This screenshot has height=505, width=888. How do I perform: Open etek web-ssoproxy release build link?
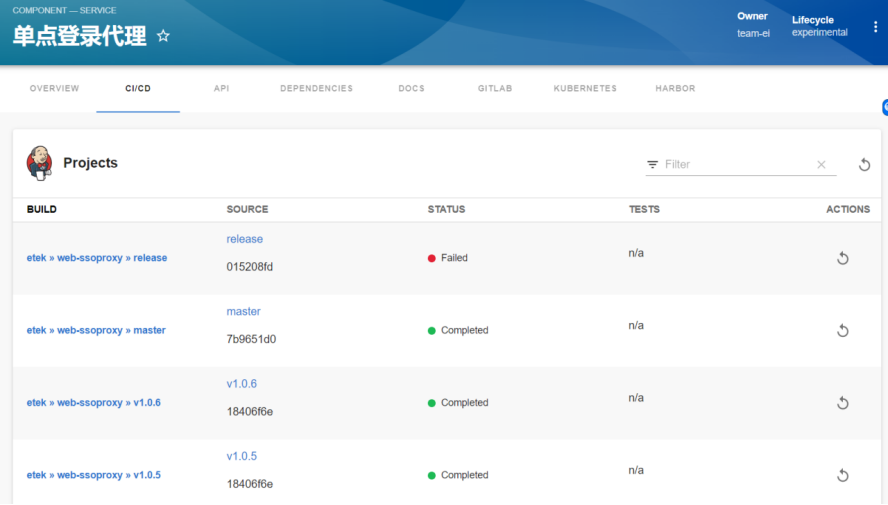[97, 258]
